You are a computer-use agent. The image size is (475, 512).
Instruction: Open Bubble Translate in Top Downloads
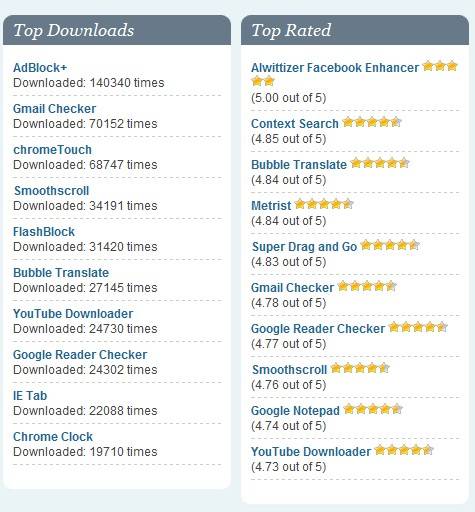61,273
